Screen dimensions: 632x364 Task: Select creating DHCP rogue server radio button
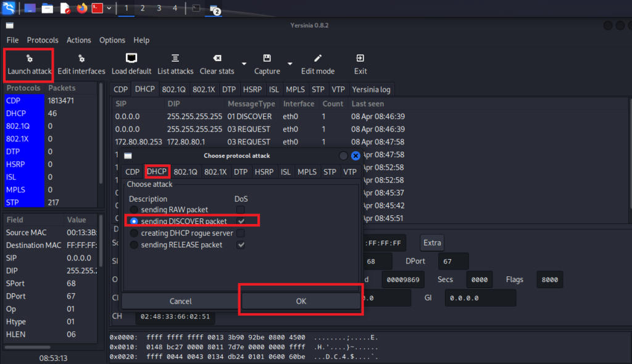(x=134, y=233)
